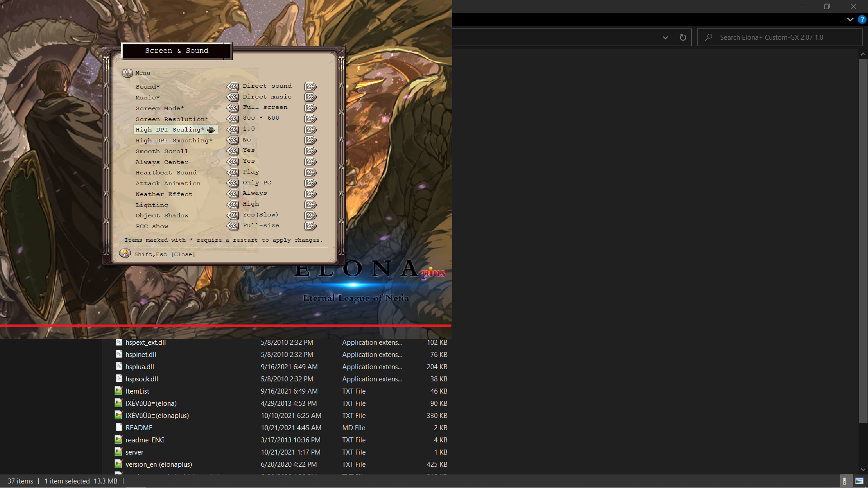Screen dimensions: 868x488
Task: Click the keyboard indicator icon in the taskbar
Action: (846, 481)
